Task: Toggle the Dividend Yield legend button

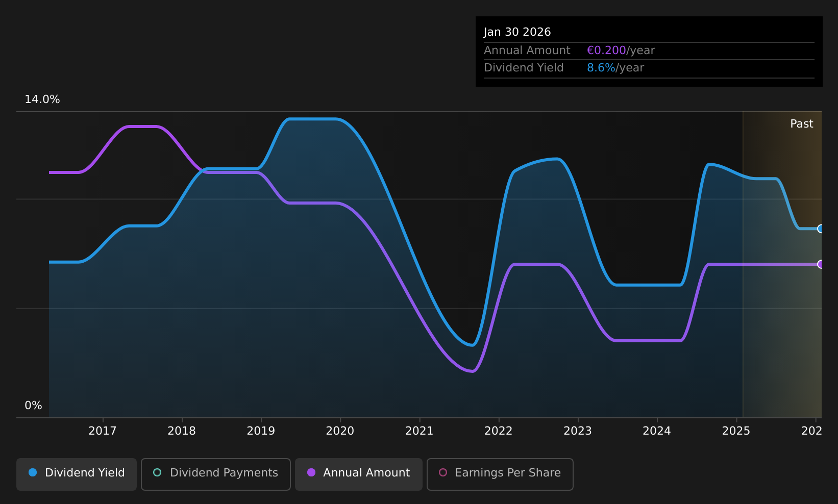Action: [x=77, y=474]
